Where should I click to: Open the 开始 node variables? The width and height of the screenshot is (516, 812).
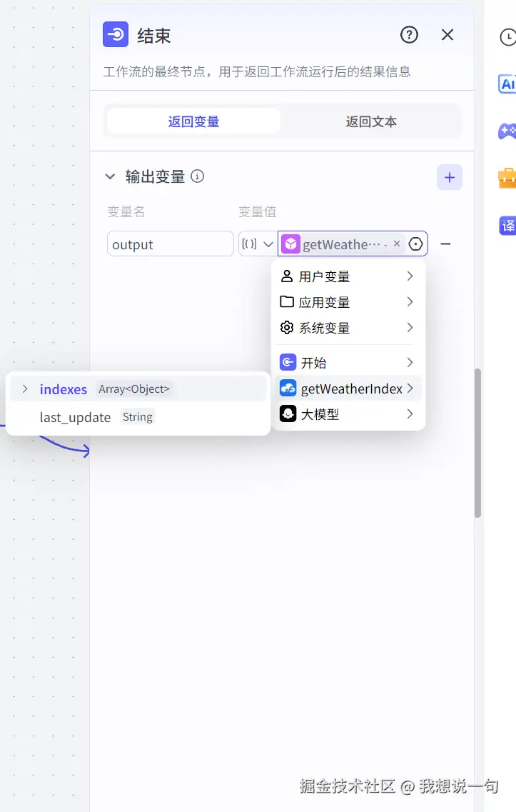click(348, 363)
